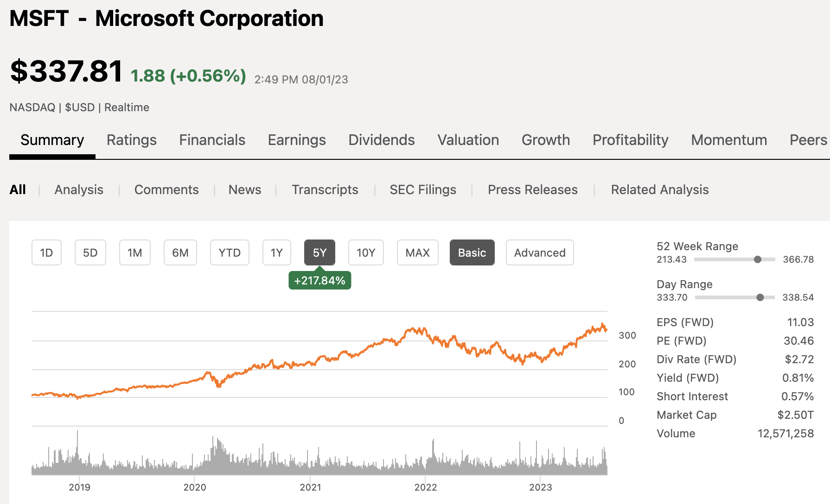Click the Short Interest value 0.57%
830x504 pixels.
tap(798, 397)
